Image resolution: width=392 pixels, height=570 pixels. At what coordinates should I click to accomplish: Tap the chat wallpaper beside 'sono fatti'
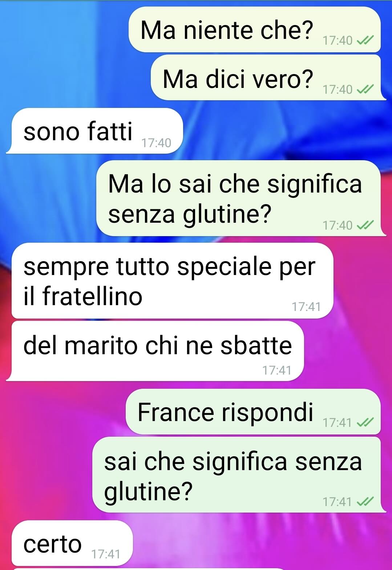point(283,131)
